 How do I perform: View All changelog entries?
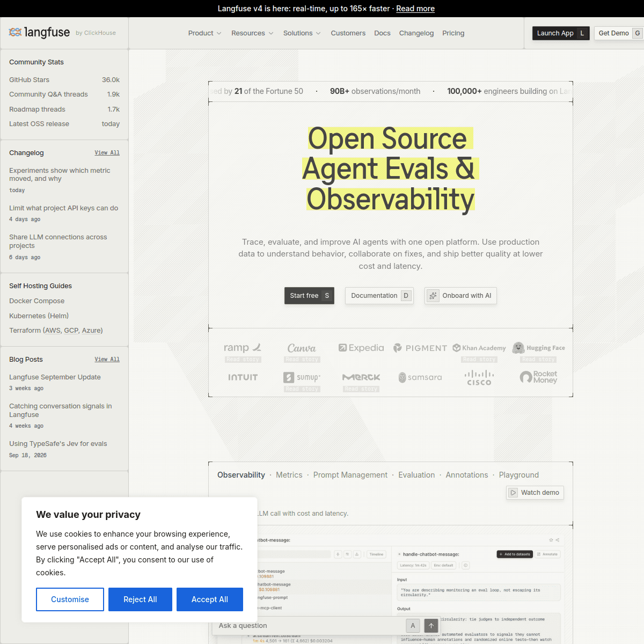107,153
